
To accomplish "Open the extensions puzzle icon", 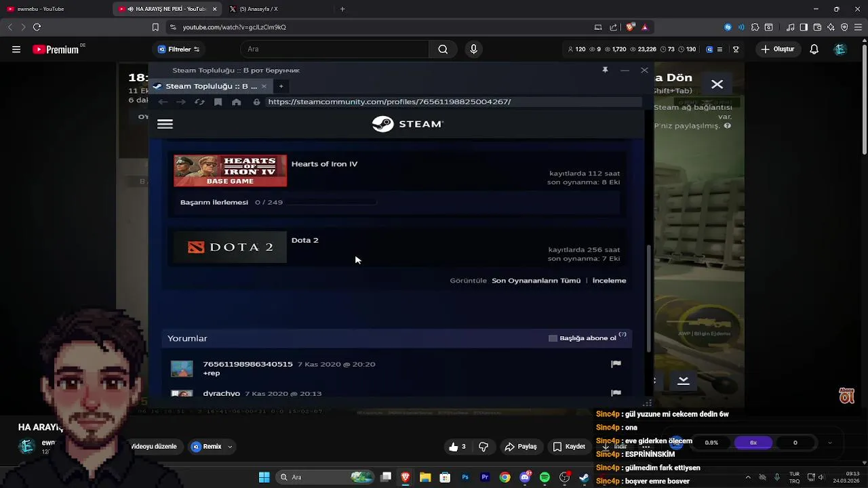I will [x=755, y=27].
